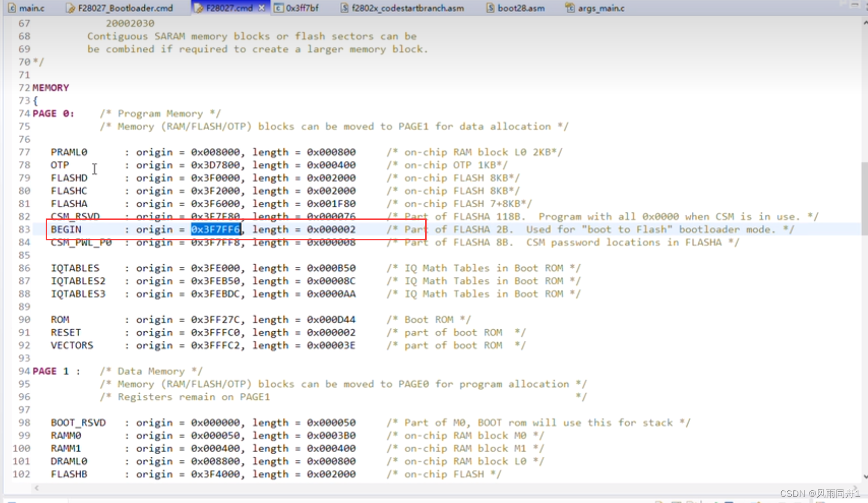
Task: Click the highlighted origin value 0x3F7FF6
Action: [215, 229]
